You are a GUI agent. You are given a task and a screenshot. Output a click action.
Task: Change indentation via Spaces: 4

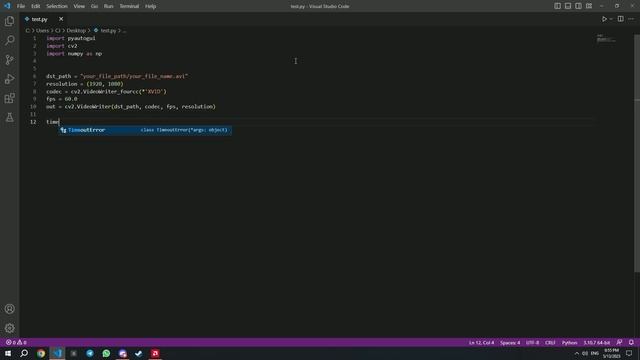(x=510, y=342)
